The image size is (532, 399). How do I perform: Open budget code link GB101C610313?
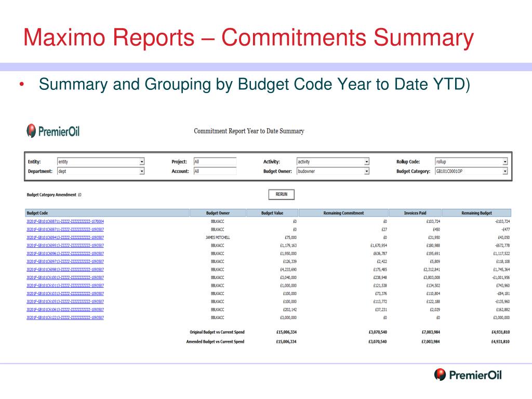(65, 294)
